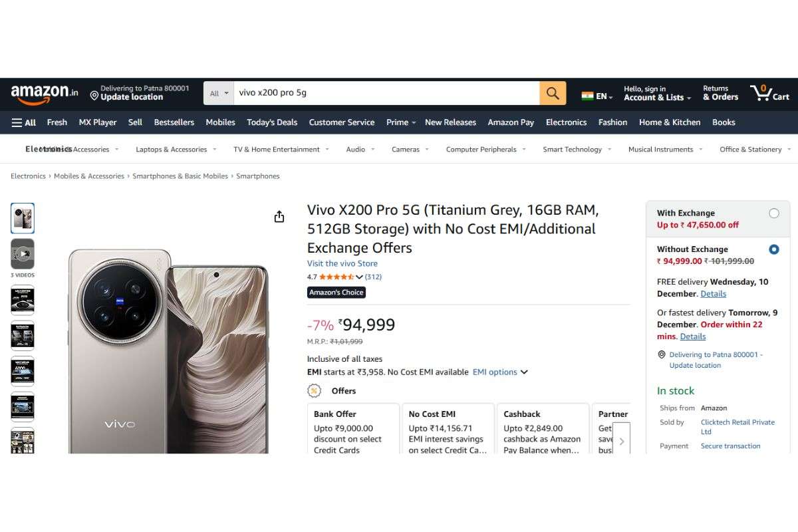The height and width of the screenshot is (532, 798).
Task: Open Today's Deals in the navigation bar
Action: pyautogui.click(x=272, y=122)
